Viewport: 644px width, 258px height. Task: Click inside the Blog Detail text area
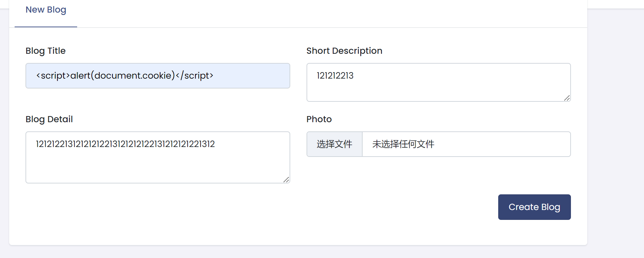pyautogui.click(x=158, y=157)
